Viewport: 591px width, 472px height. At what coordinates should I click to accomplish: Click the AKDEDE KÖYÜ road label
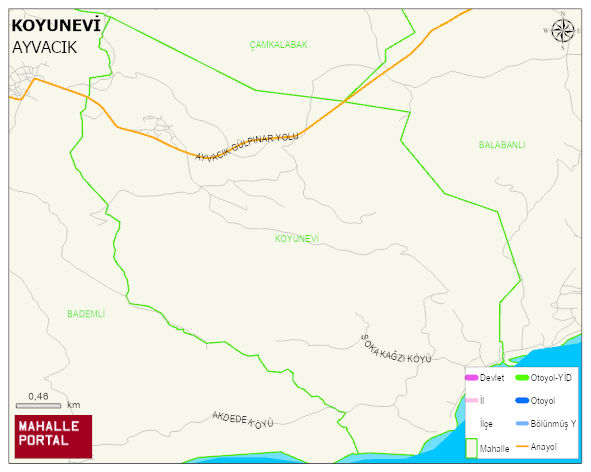[243, 420]
